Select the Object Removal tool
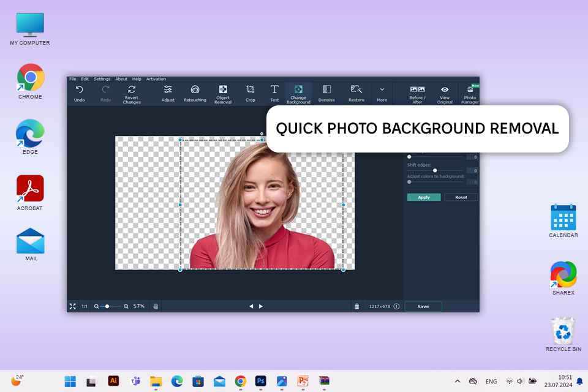 point(223,94)
